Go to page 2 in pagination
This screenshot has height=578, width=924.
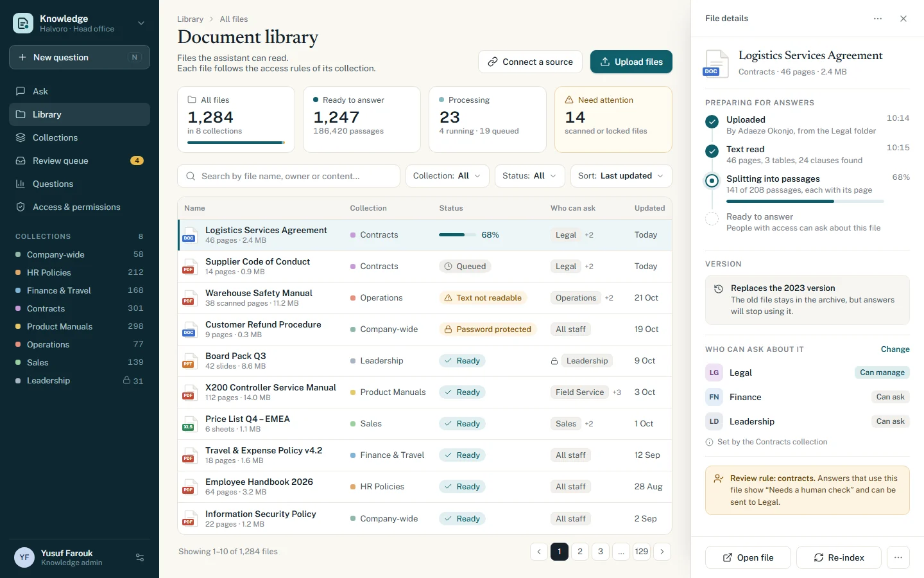click(x=580, y=552)
